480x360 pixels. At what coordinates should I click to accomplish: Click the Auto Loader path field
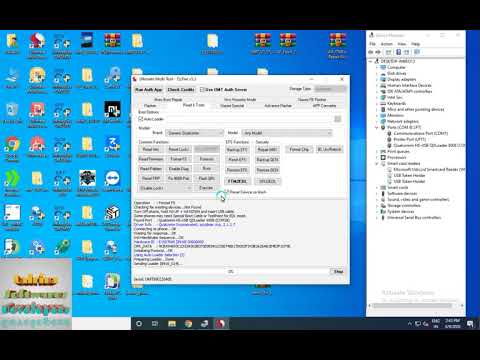tap(249, 119)
